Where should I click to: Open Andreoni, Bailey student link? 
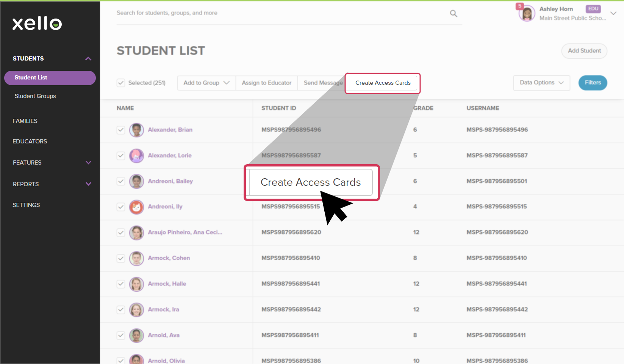click(170, 181)
